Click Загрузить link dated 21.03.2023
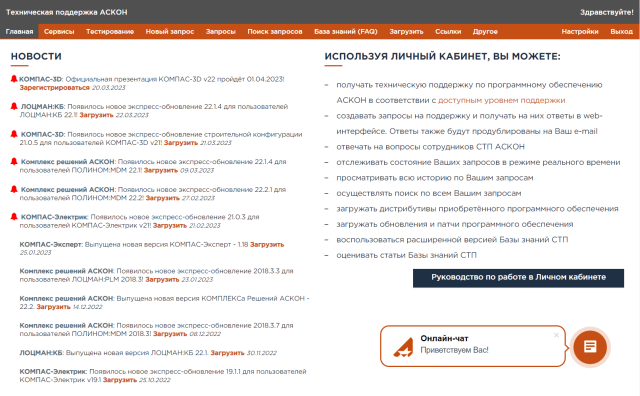 click(x=181, y=142)
